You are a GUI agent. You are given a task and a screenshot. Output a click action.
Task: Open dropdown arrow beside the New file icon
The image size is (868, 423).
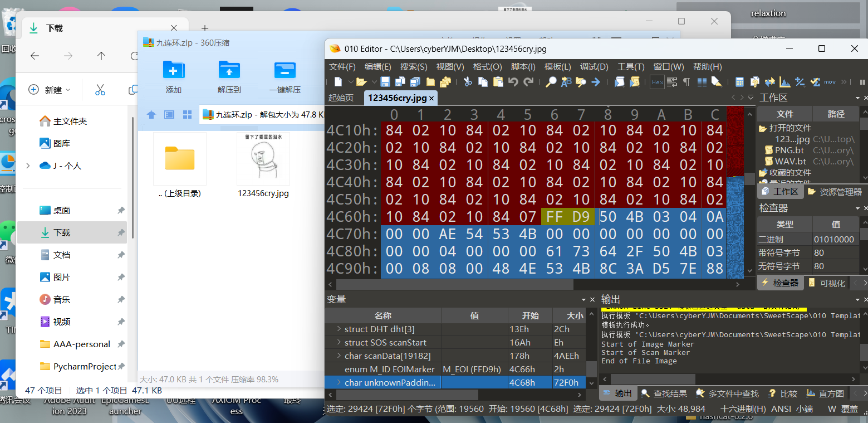(351, 82)
